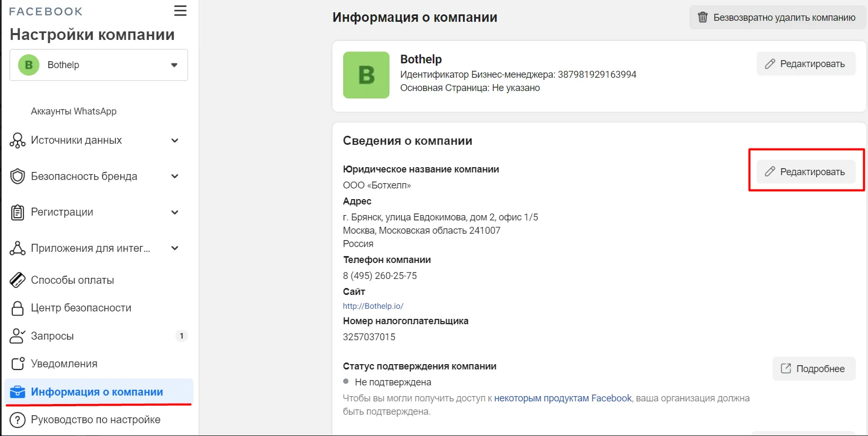Click the Регистрации clipboard icon
Viewport: 868px width, 436px height.
(18, 212)
